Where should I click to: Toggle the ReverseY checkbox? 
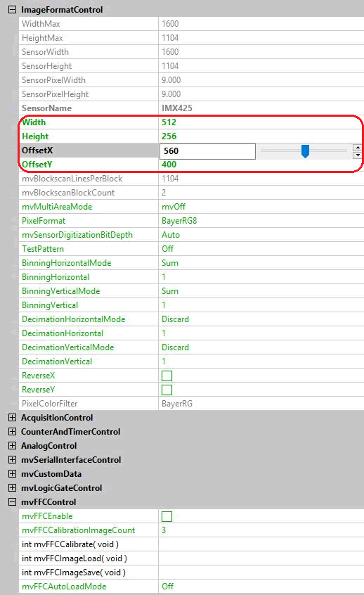tap(167, 390)
